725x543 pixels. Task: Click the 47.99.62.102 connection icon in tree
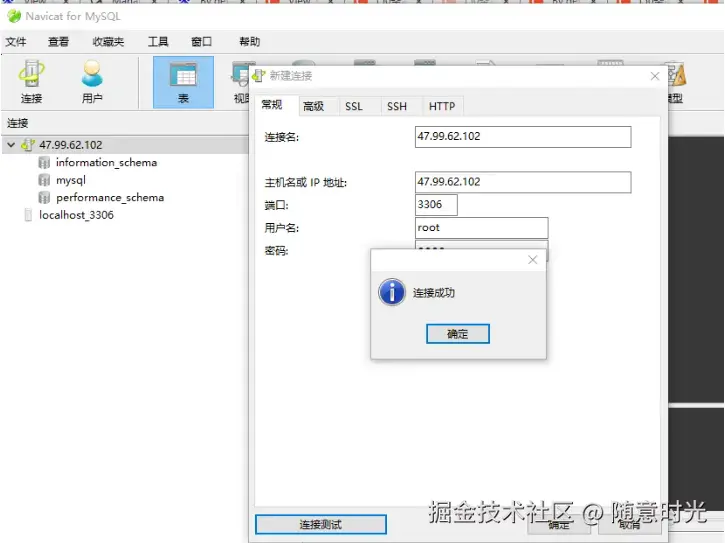coord(28,145)
